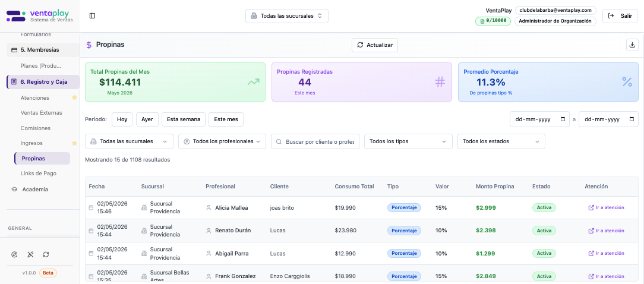Click the purple dollar icon beside Propinas title

click(89, 45)
